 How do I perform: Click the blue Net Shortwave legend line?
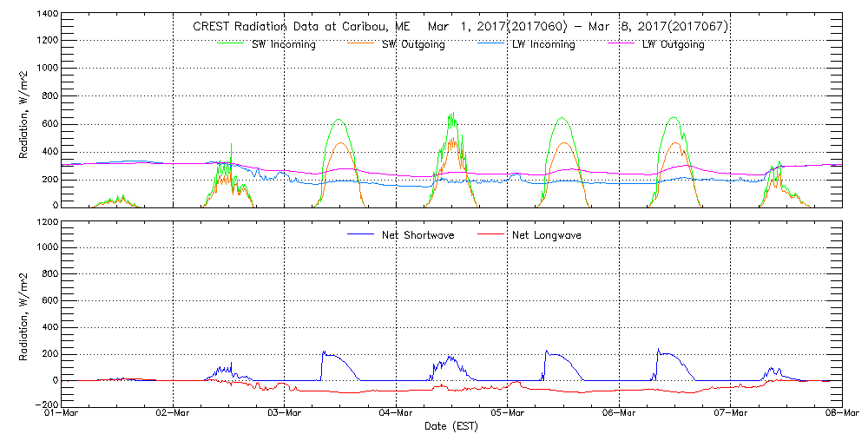pos(361,234)
